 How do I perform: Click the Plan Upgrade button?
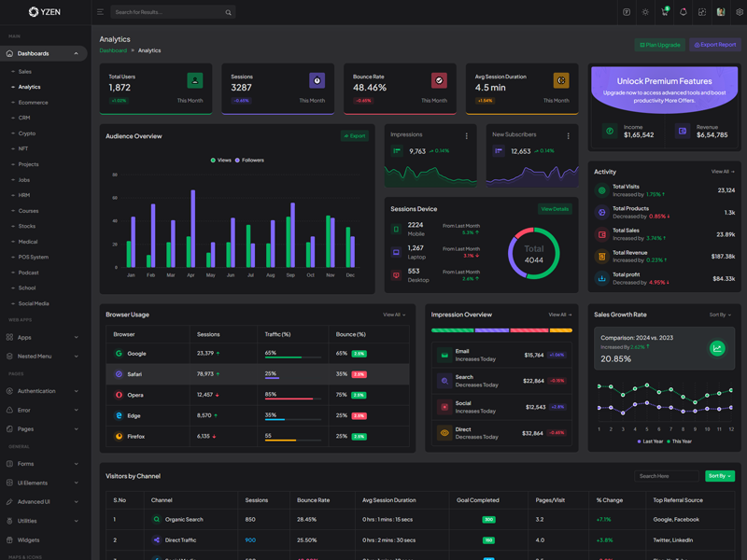tap(660, 45)
